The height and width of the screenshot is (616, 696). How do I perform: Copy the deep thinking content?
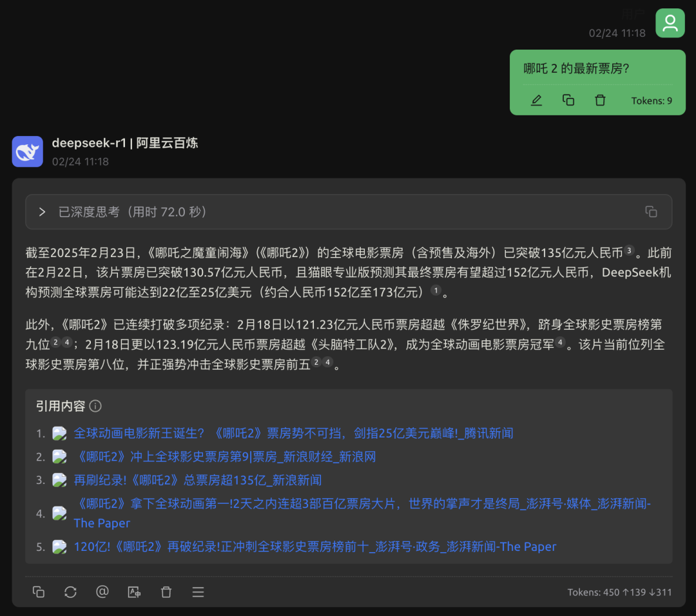651,212
